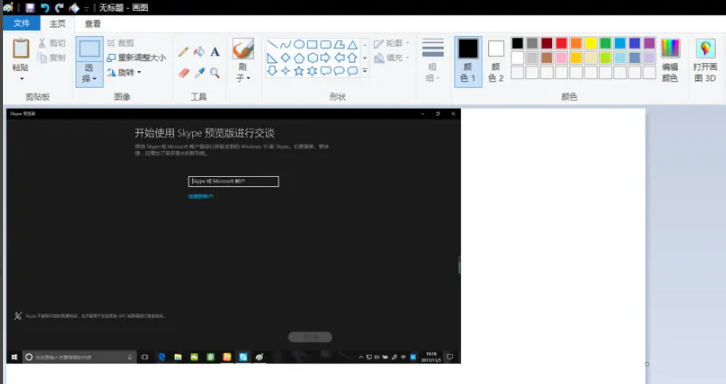The height and width of the screenshot is (384, 726).
Task: Choose the pentagon shape
Action: click(x=299, y=58)
